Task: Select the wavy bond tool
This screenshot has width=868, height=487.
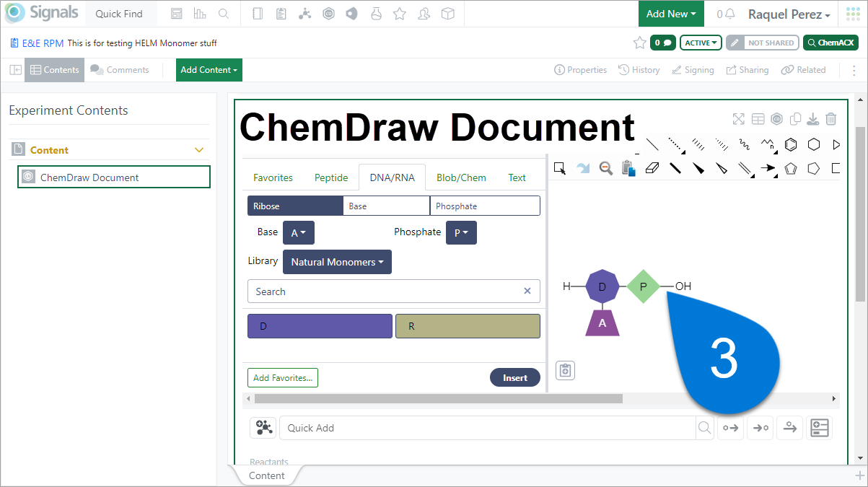Action: pyautogui.click(x=745, y=144)
